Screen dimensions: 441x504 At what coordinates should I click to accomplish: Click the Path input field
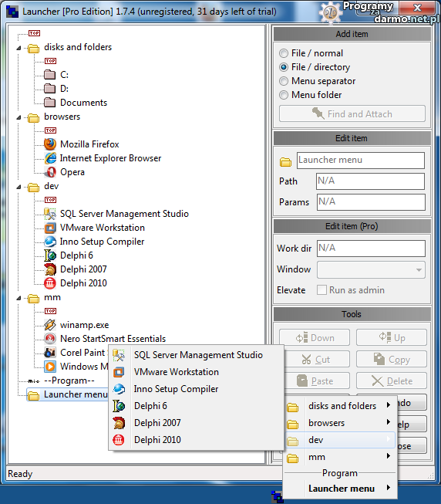[370, 181]
